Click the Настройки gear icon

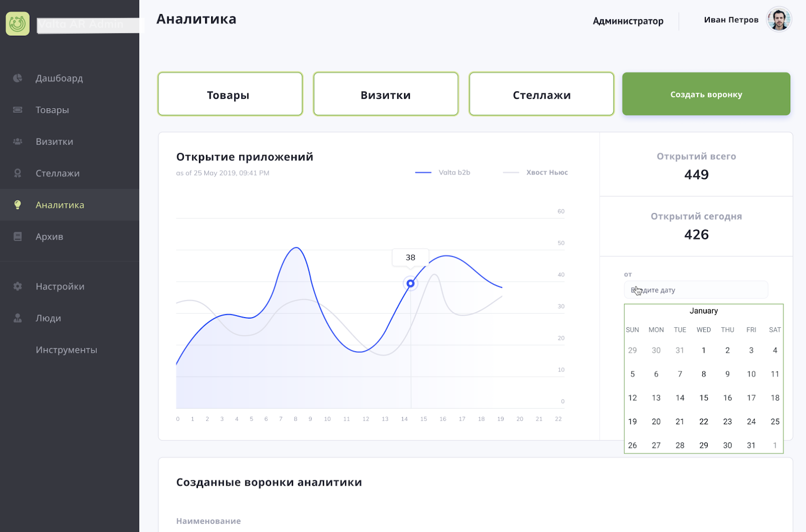point(18,286)
